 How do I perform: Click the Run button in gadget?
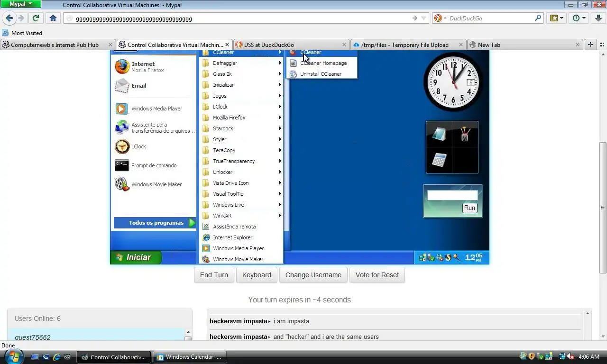(469, 208)
